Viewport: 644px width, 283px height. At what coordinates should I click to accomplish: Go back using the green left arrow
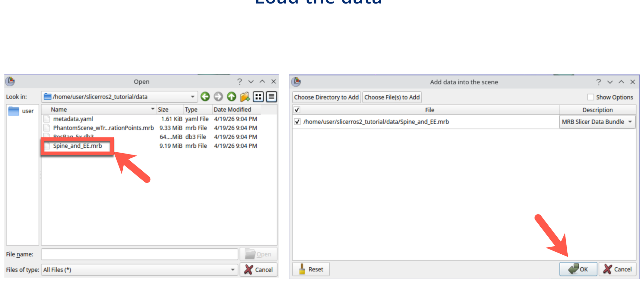coord(205,97)
